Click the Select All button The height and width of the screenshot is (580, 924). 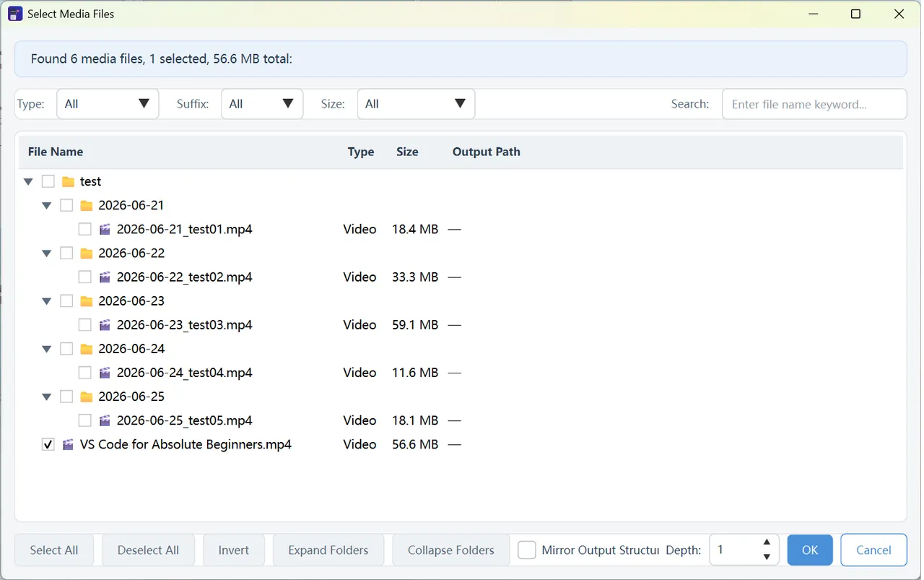click(54, 550)
